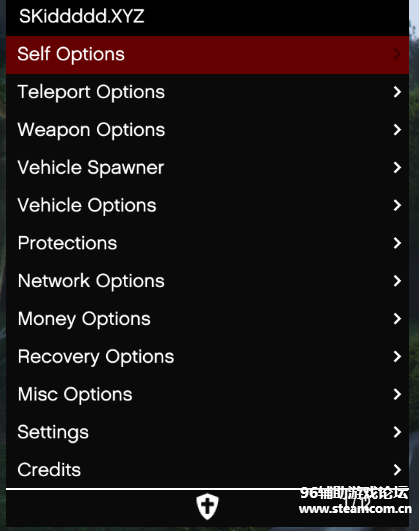Viewport: 419px width, 531px height.
Task: Click the SKiddddd.XYZ menu title
Action: [82, 16]
